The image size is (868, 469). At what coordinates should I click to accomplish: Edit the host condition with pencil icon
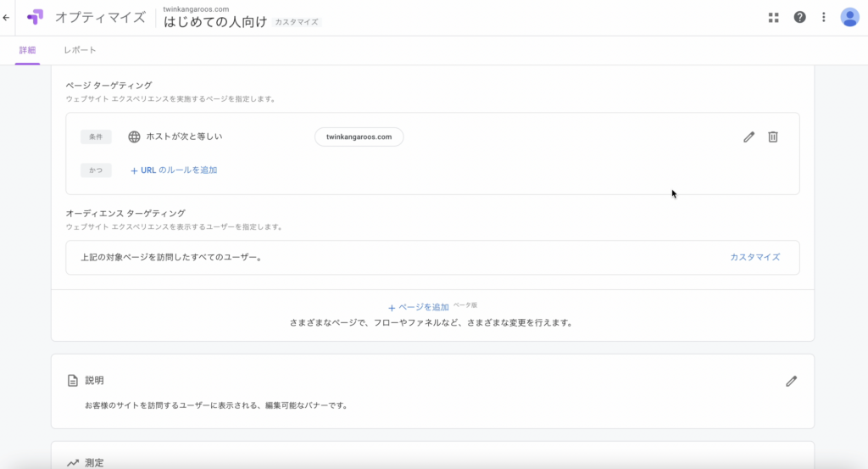click(x=748, y=137)
